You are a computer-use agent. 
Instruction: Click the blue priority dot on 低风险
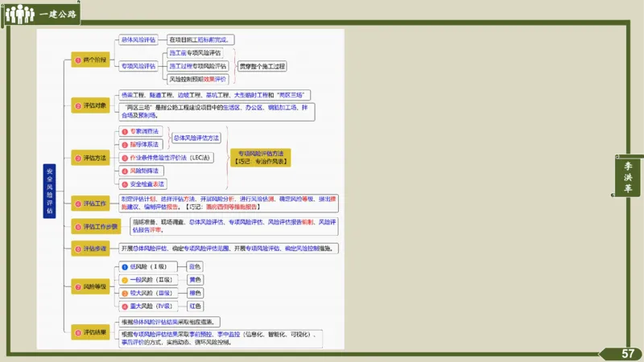coord(125,267)
